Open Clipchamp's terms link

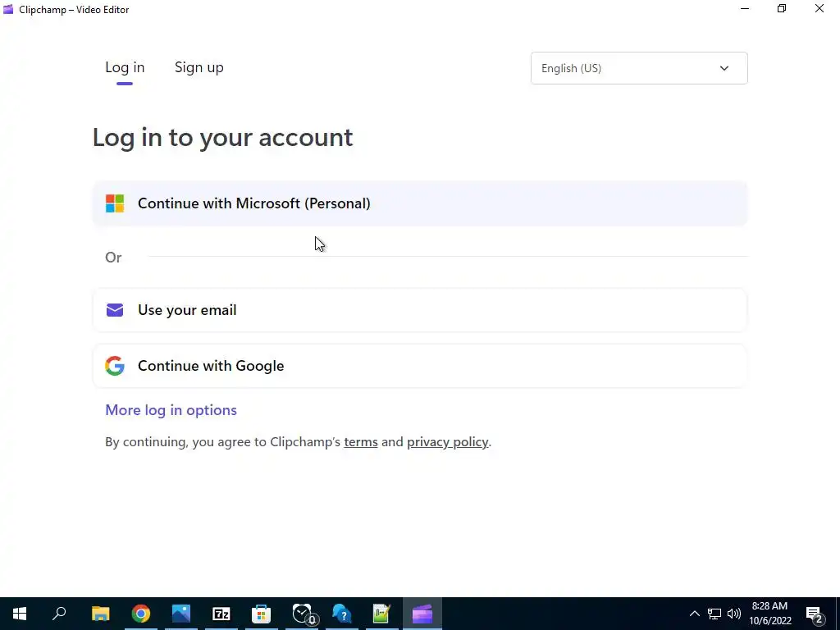(361, 442)
